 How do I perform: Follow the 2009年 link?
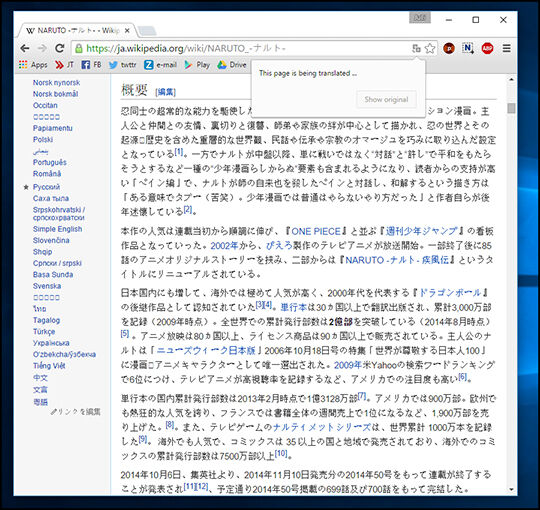(347, 365)
